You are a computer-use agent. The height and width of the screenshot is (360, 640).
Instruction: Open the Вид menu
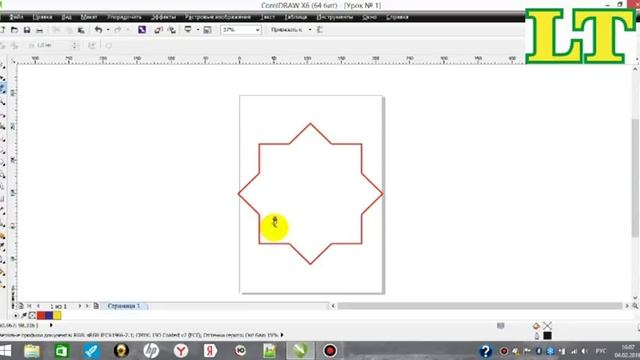67,17
